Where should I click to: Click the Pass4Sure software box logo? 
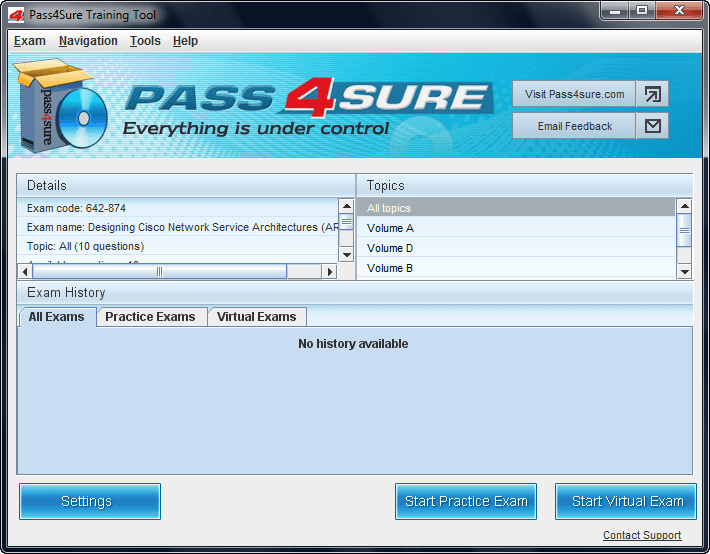point(60,106)
